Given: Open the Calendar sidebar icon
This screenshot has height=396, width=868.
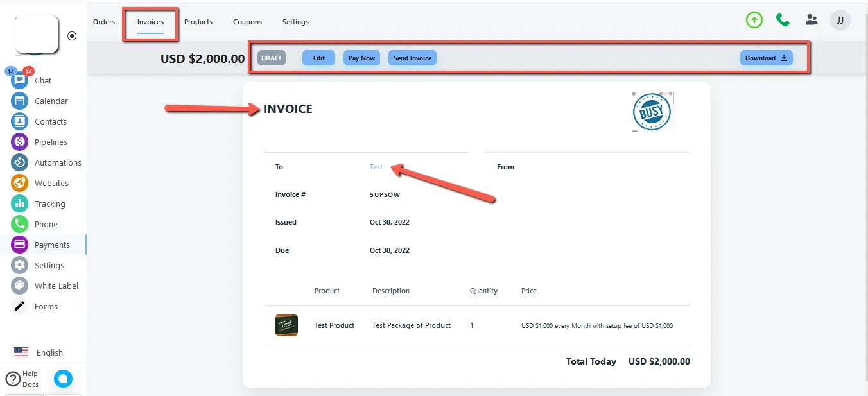Looking at the screenshot, I should [20, 101].
